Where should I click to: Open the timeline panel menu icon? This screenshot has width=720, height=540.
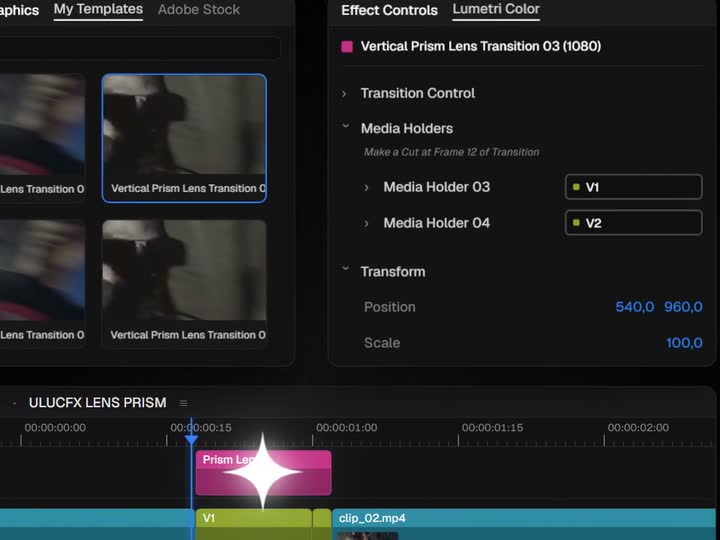pyautogui.click(x=183, y=403)
